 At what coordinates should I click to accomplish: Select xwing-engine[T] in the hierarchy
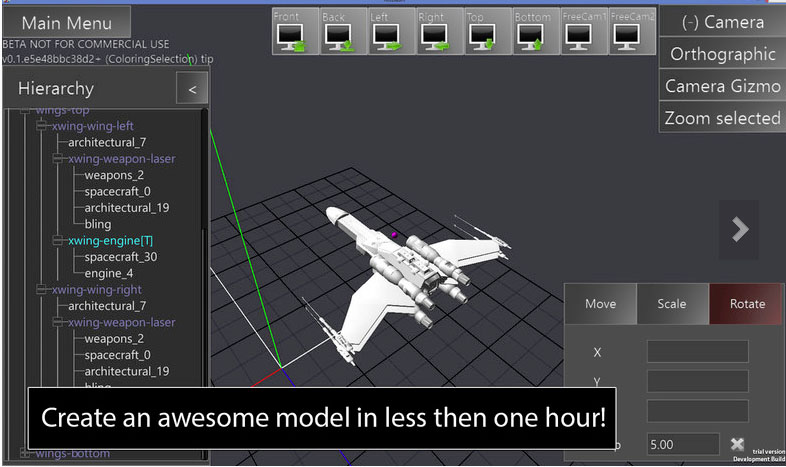coord(110,241)
